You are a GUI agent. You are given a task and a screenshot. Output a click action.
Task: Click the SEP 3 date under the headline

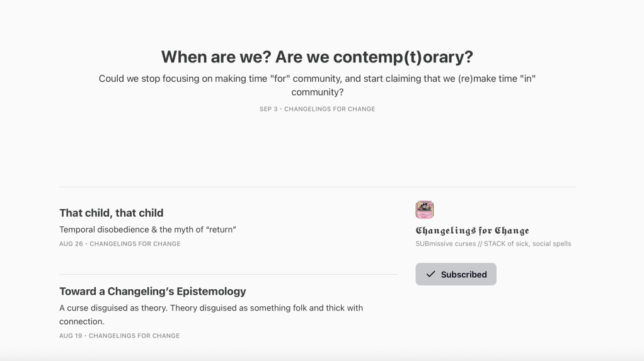coord(268,109)
